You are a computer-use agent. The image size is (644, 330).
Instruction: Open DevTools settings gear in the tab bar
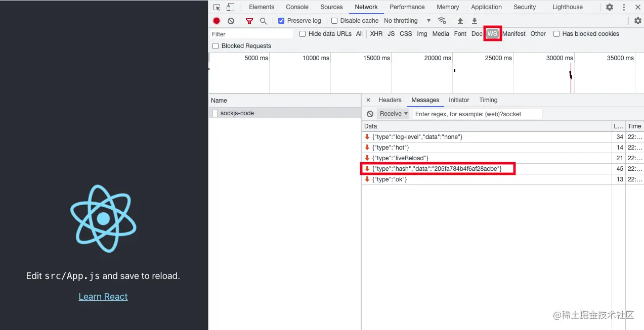coord(610,7)
